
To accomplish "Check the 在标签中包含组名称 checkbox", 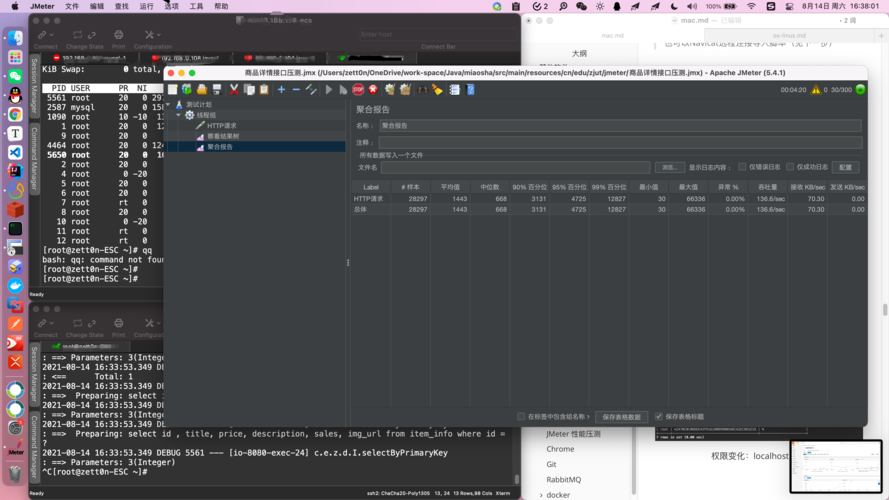I will 521,416.
